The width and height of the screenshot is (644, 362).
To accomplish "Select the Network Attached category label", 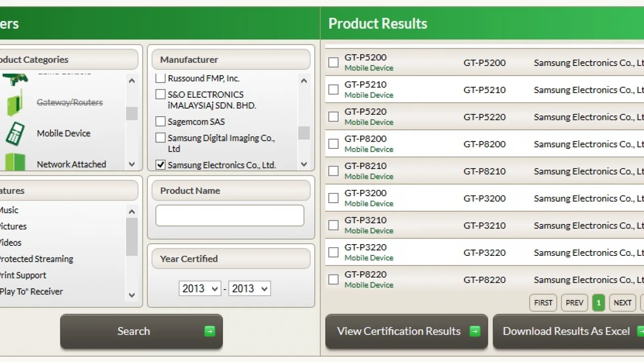I will pos(71,164).
